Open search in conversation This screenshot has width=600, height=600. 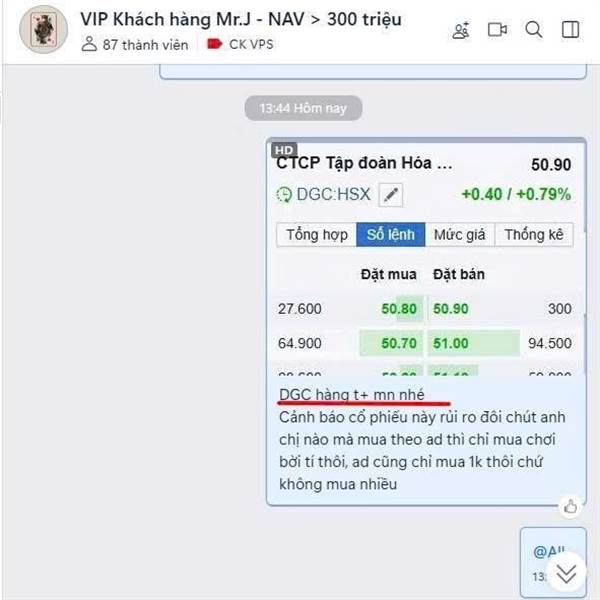(x=533, y=30)
